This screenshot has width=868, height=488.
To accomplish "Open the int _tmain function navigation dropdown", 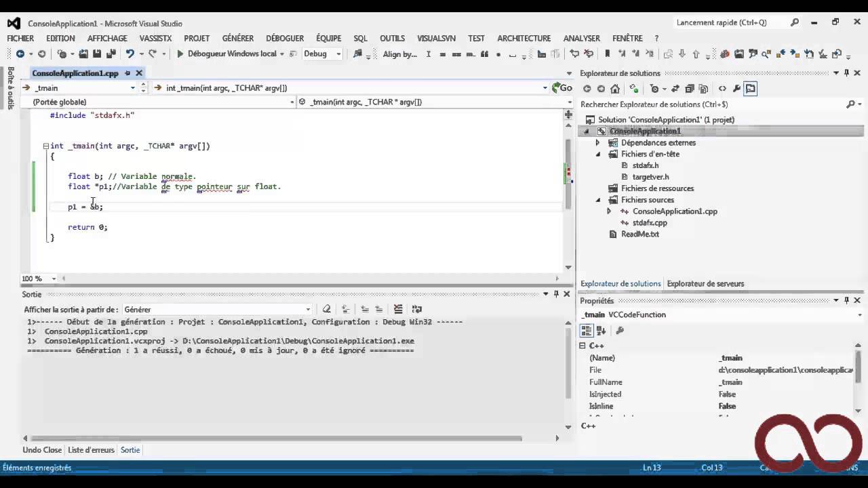I will pyautogui.click(x=545, y=88).
